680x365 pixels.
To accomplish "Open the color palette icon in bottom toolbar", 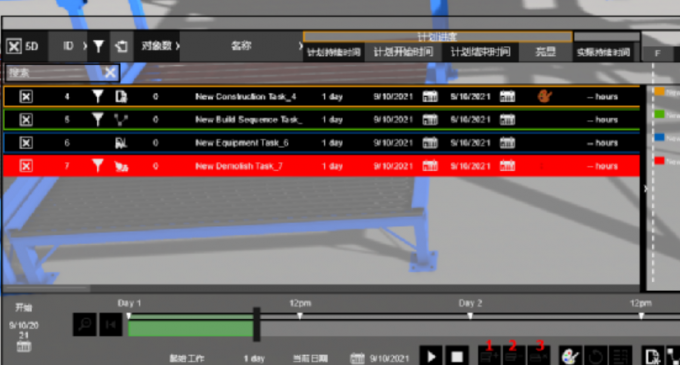I will (569, 357).
